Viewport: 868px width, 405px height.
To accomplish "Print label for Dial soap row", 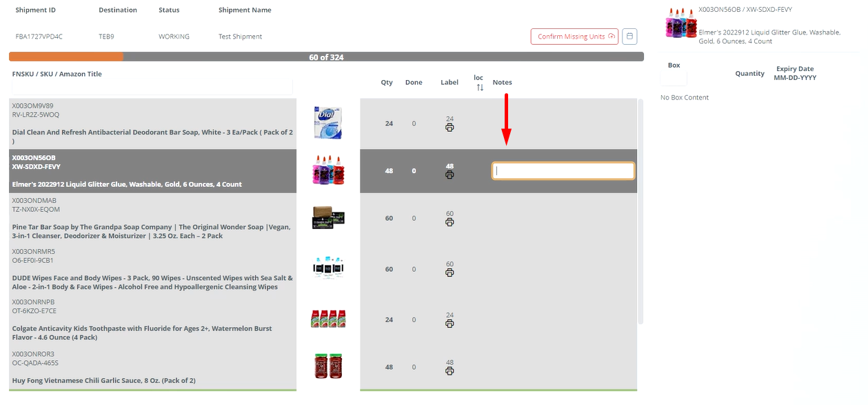I will [450, 128].
